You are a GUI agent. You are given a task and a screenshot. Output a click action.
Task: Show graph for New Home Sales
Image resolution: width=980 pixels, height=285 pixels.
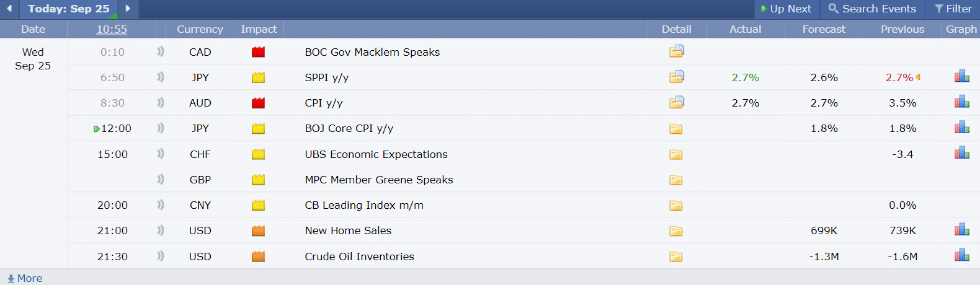point(961,230)
